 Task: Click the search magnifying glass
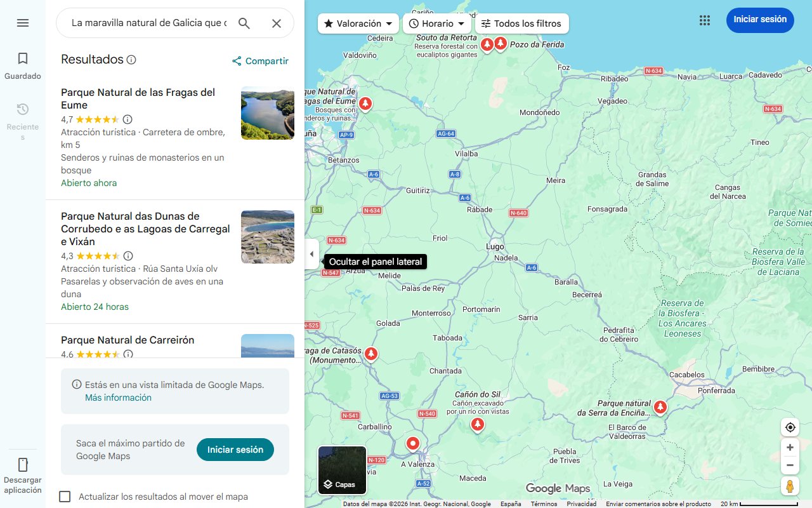(x=244, y=23)
